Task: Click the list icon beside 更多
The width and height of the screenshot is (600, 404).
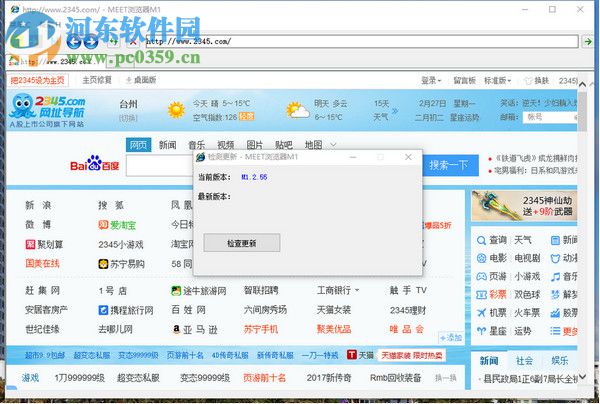Action: (555, 331)
